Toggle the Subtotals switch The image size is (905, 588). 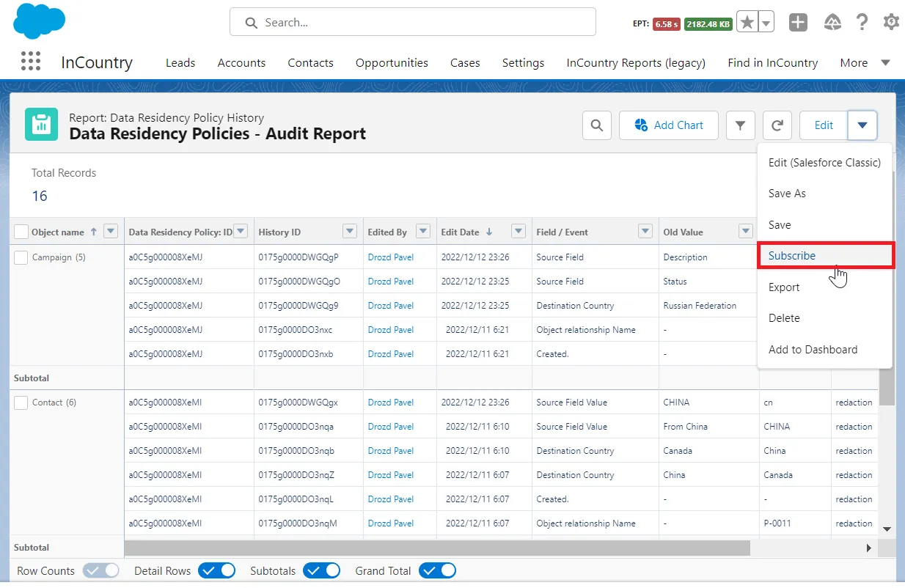pos(322,570)
